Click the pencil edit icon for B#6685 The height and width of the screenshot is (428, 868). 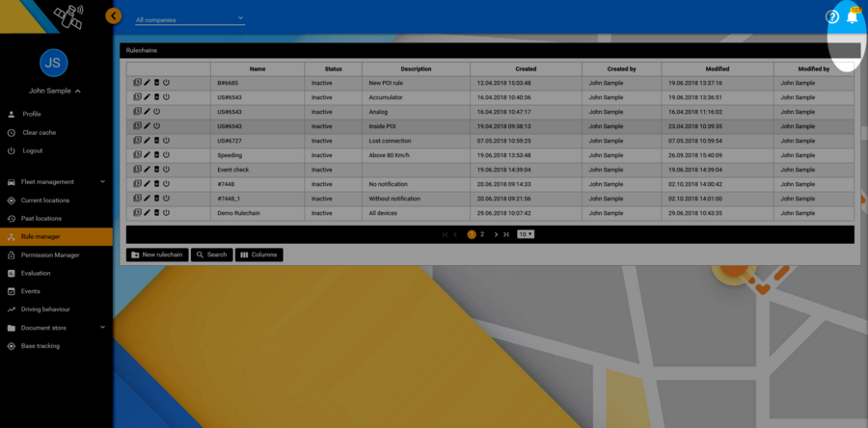tap(148, 83)
